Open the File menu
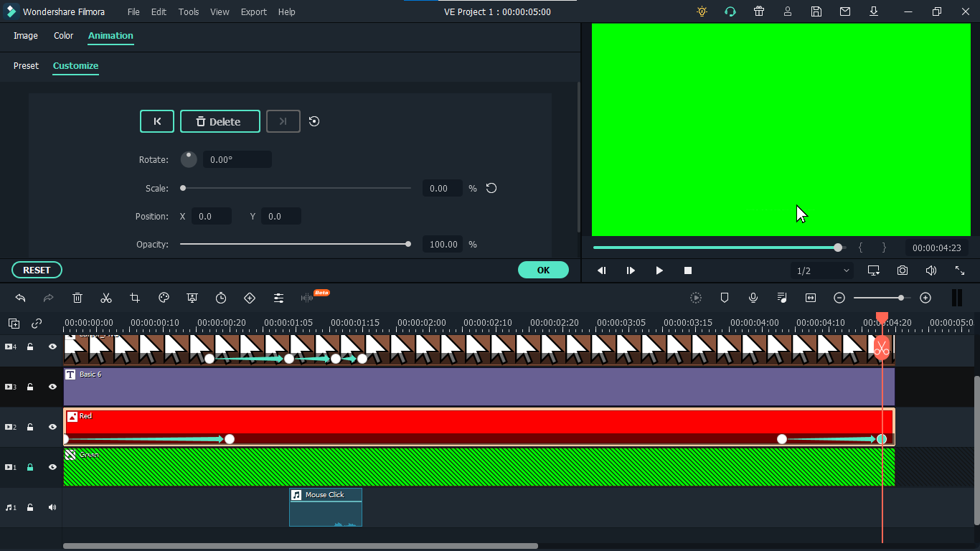 click(x=133, y=11)
